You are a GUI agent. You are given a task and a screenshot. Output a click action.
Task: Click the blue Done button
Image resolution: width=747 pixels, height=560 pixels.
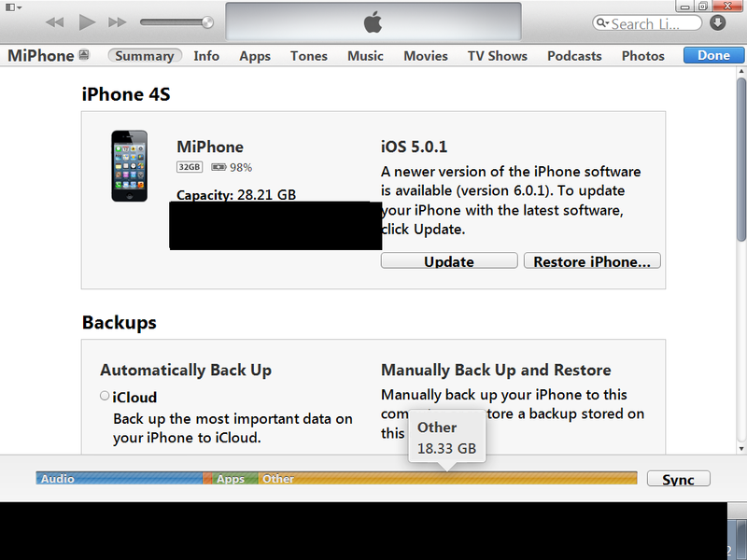[713, 55]
